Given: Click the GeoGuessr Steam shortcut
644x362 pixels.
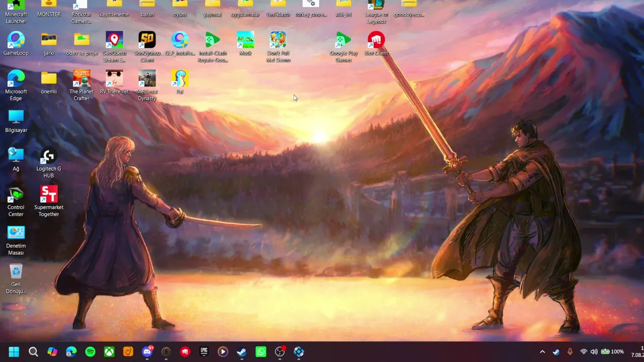Looking at the screenshot, I should (114, 47).
